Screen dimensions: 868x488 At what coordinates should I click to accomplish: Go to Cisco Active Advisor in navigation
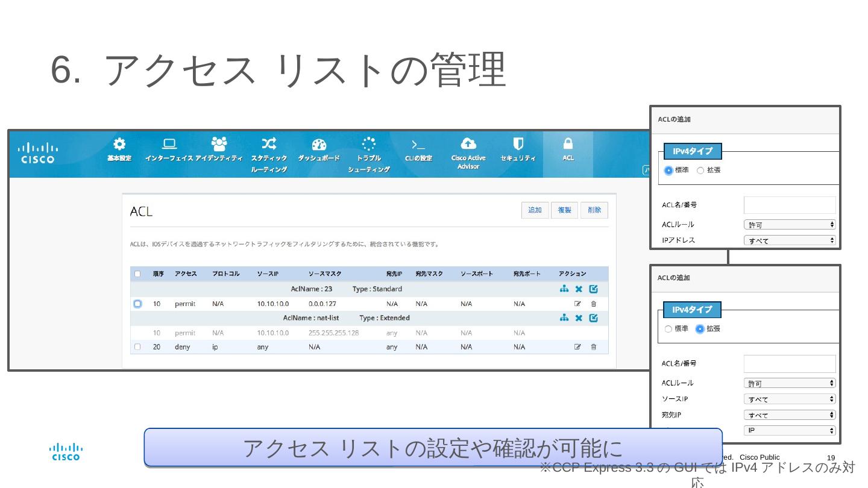(x=468, y=154)
